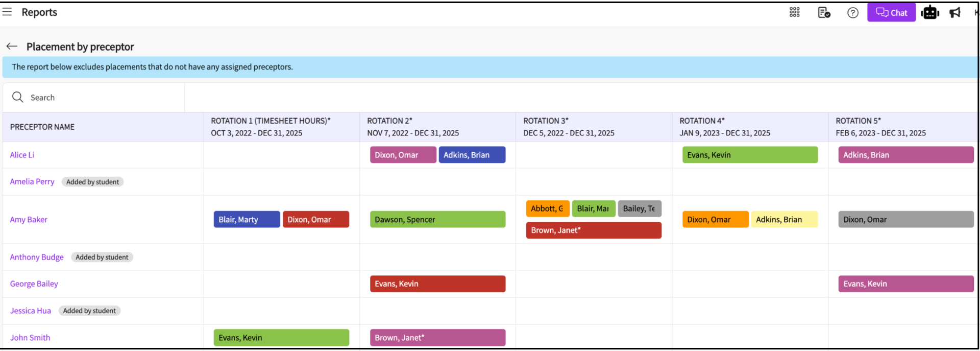Click the Preceptor Name column header
This screenshot has width=980, height=351.
click(x=42, y=127)
